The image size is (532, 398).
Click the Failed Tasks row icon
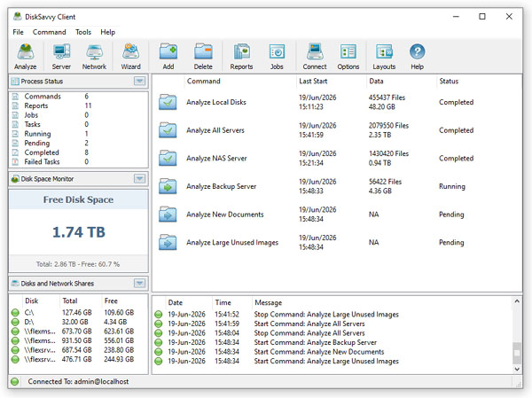15,162
